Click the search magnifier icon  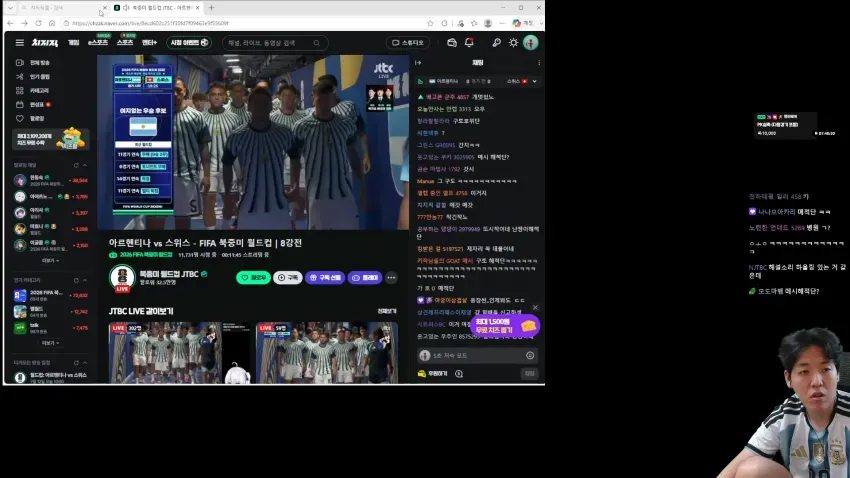coord(317,43)
